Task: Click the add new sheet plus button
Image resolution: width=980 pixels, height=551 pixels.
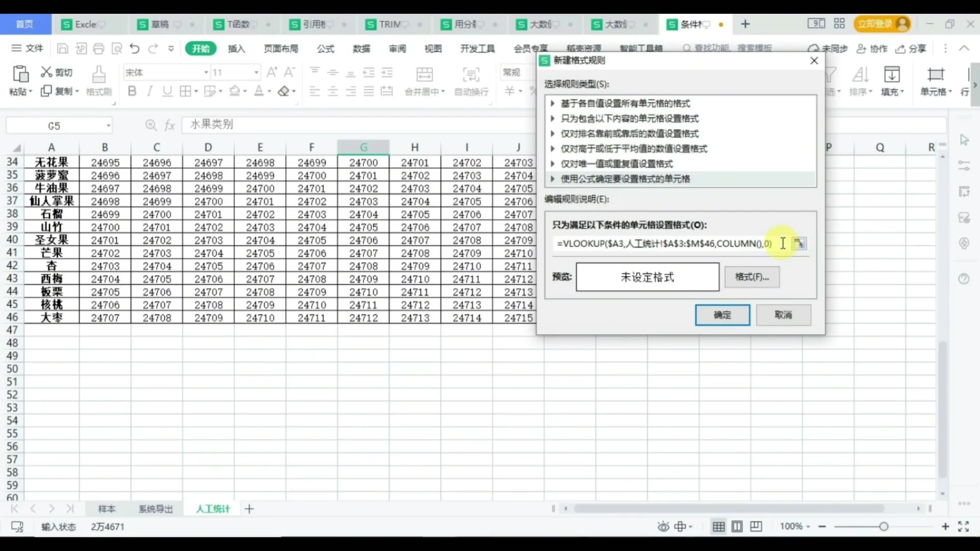Action: [x=249, y=509]
